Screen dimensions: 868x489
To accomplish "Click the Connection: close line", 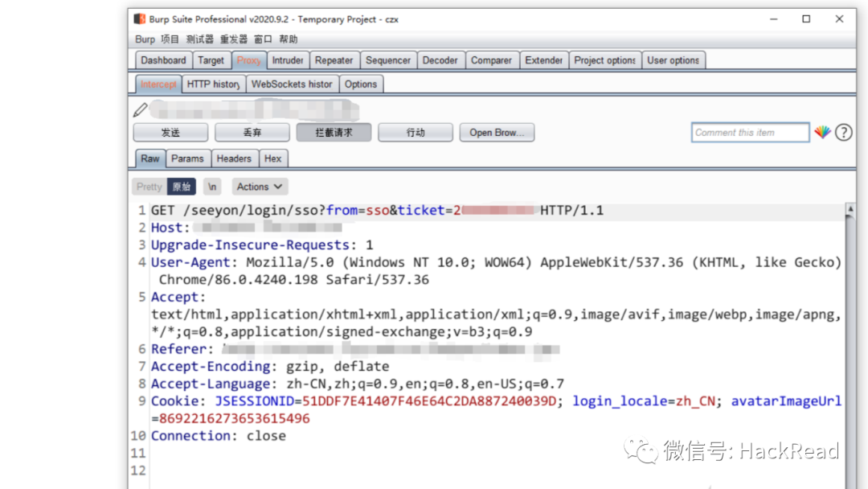I will point(219,435).
